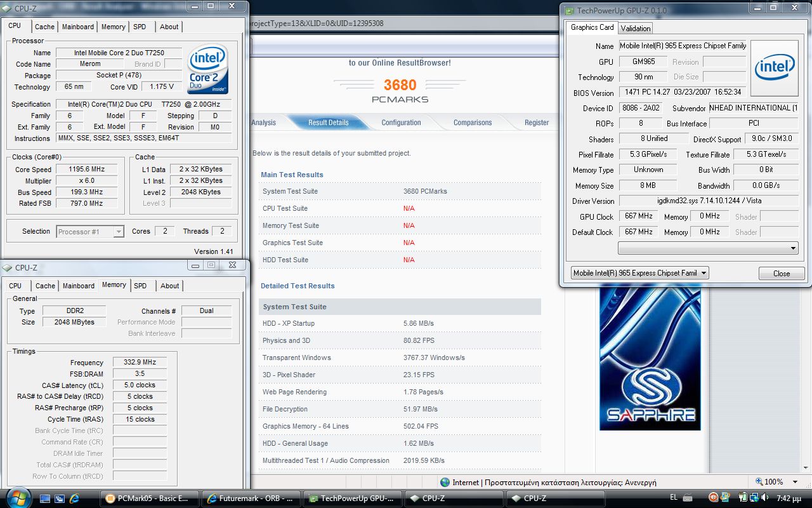Open About tab in top CPU-Z window
This screenshot has height=508, width=812.
(169, 27)
